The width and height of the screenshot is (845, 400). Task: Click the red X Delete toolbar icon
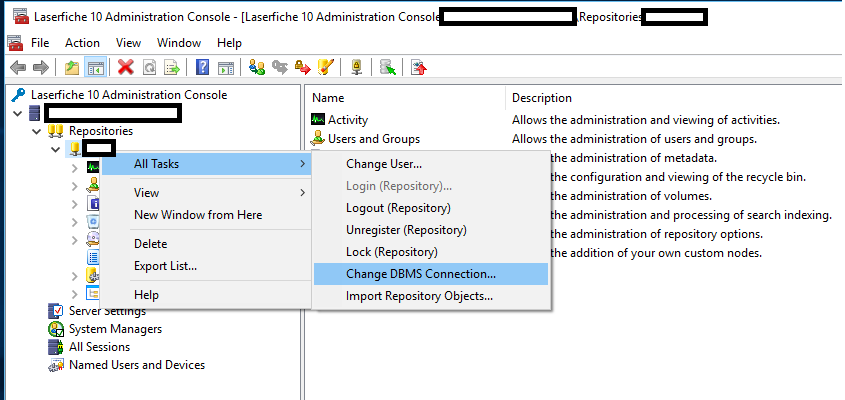pos(126,67)
